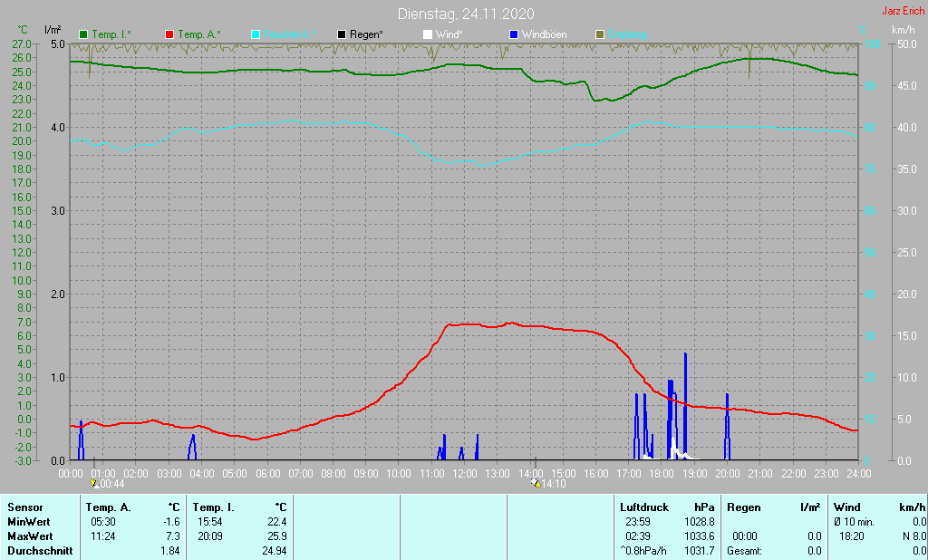Click the cyan Feuchte A. legend swatch
The image size is (928, 560).
[256, 35]
